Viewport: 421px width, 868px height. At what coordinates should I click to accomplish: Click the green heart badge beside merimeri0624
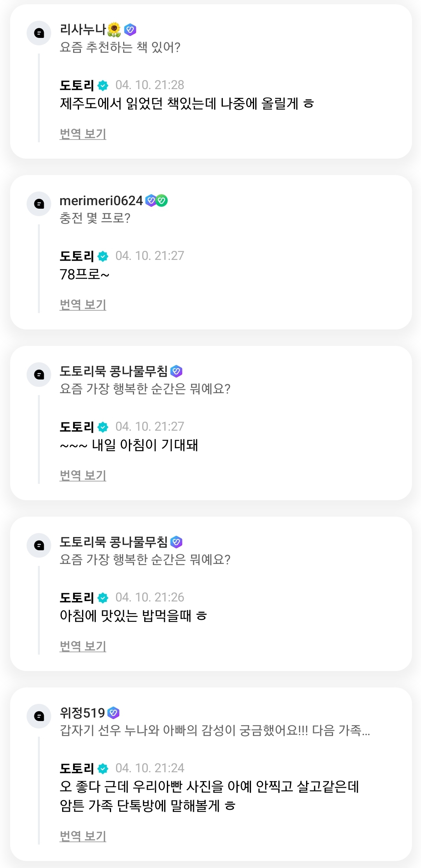point(162,200)
